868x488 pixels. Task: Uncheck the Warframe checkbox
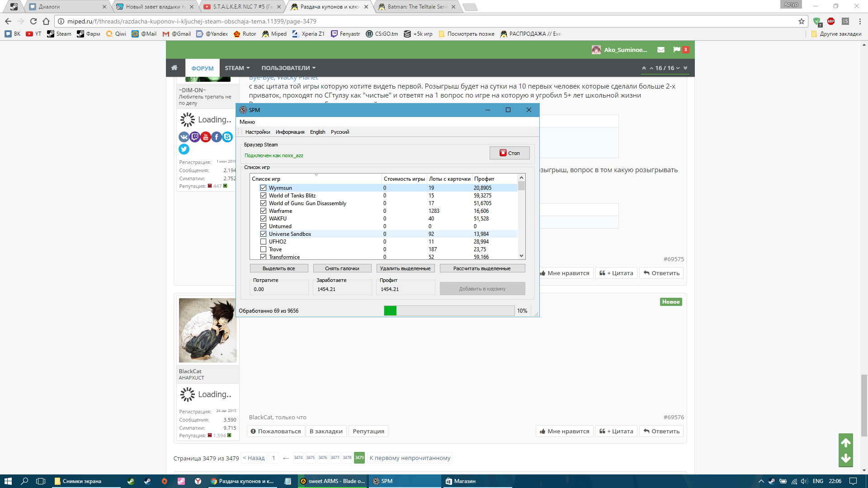[x=263, y=211]
